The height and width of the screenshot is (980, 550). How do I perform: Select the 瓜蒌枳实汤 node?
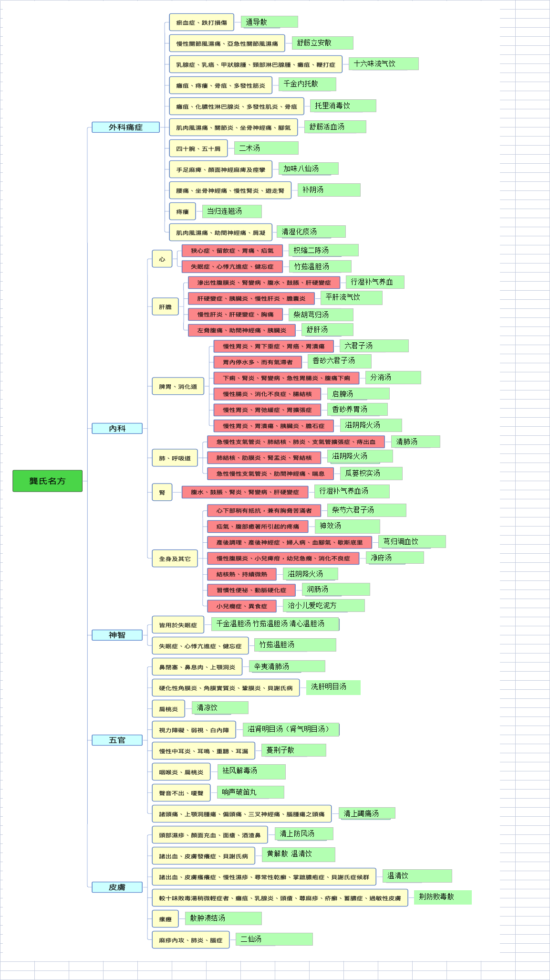click(x=371, y=474)
